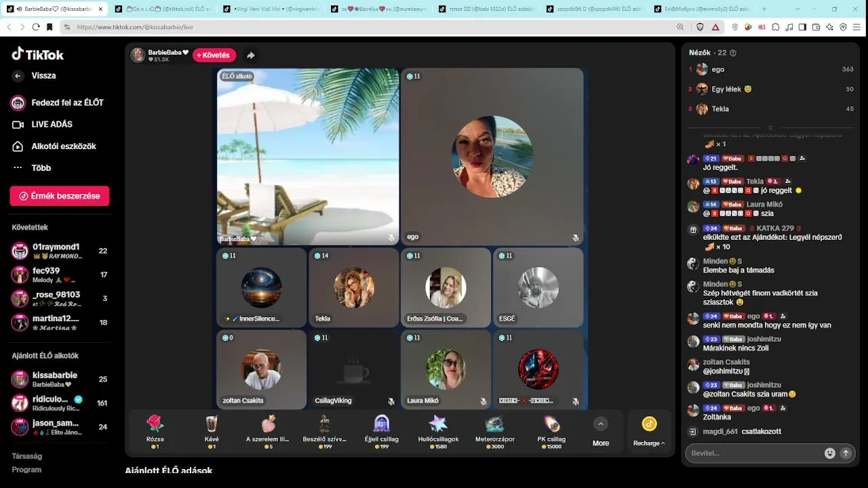Send the Hullócsillagok gift

437,431
